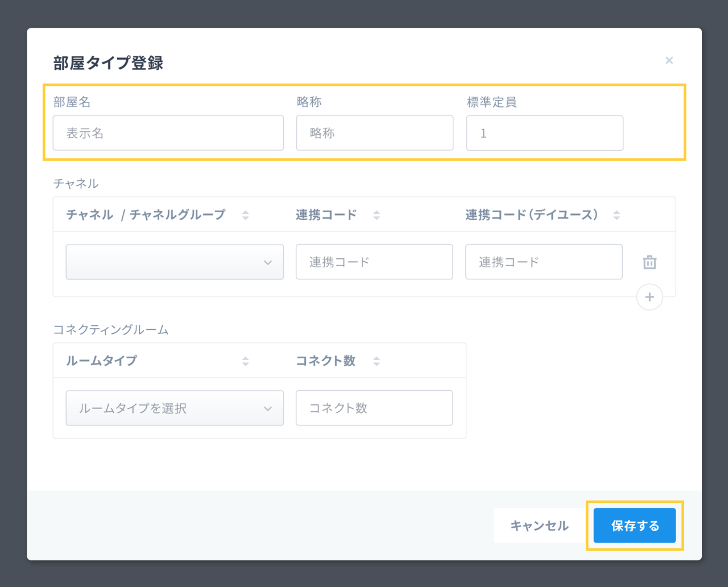Click the plus icon to add channel row
Image resolution: width=728 pixels, height=587 pixels.
click(x=650, y=297)
